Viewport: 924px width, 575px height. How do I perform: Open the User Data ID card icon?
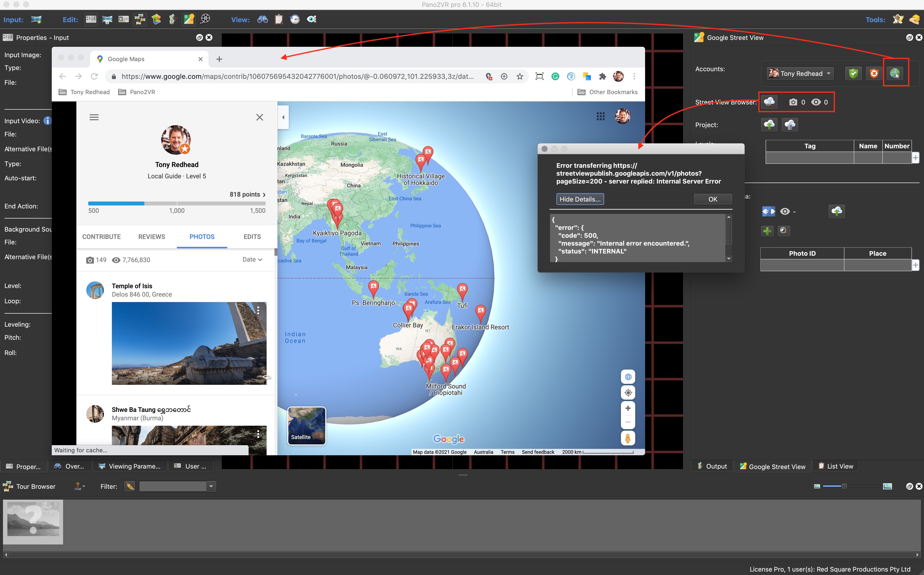[124, 19]
